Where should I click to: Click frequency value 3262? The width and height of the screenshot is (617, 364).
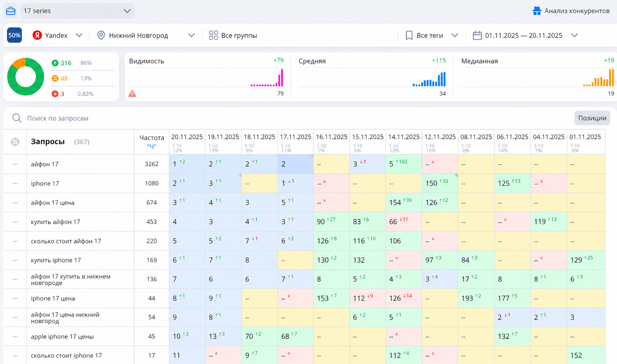click(152, 164)
